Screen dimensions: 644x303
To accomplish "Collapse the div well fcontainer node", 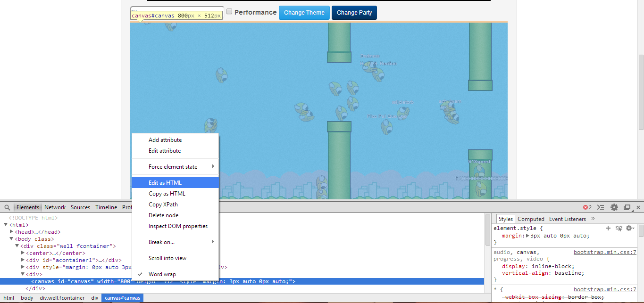I will tap(17, 246).
